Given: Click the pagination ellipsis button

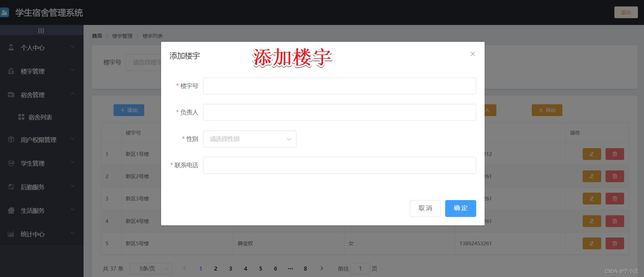Looking at the screenshot, I should point(290,269).
